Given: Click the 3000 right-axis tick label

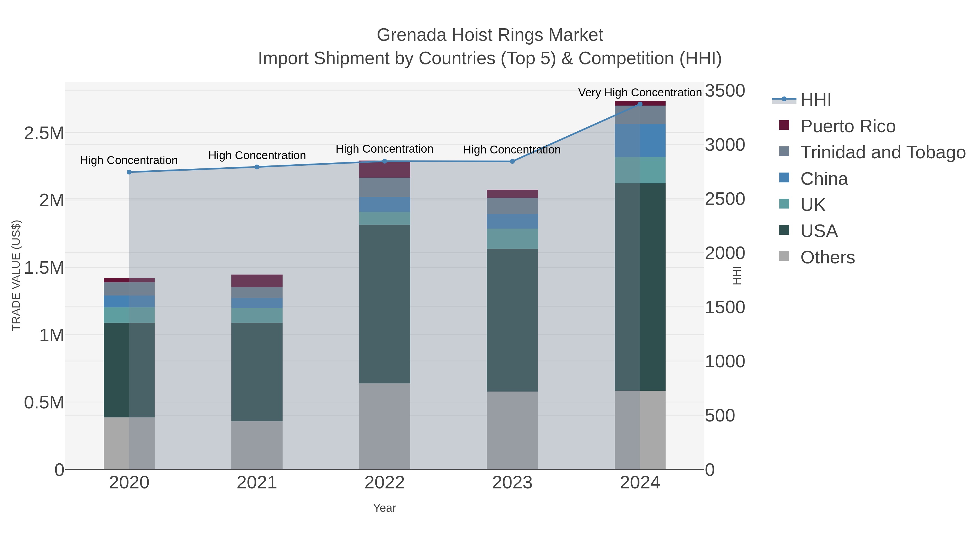Looking at the screenshot, I should point(725,145).
